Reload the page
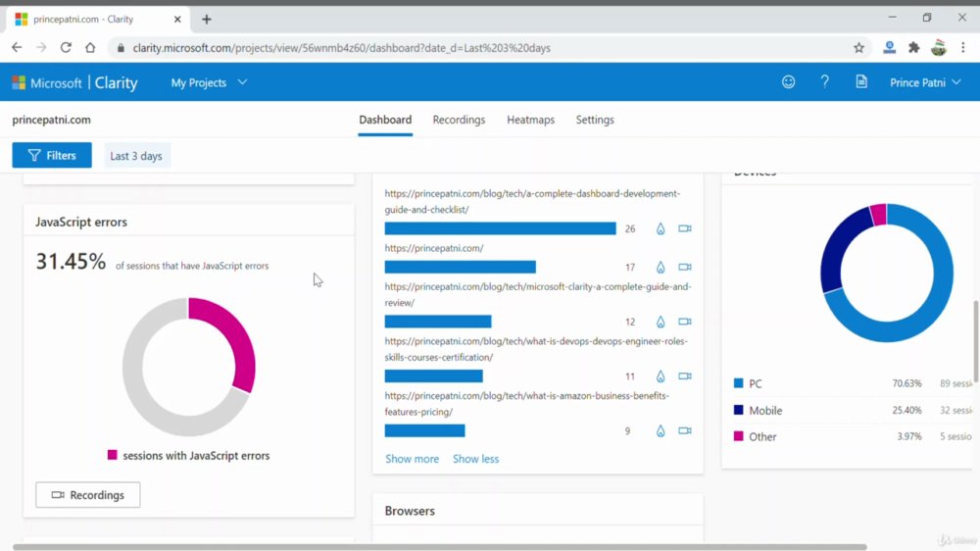 66,47
